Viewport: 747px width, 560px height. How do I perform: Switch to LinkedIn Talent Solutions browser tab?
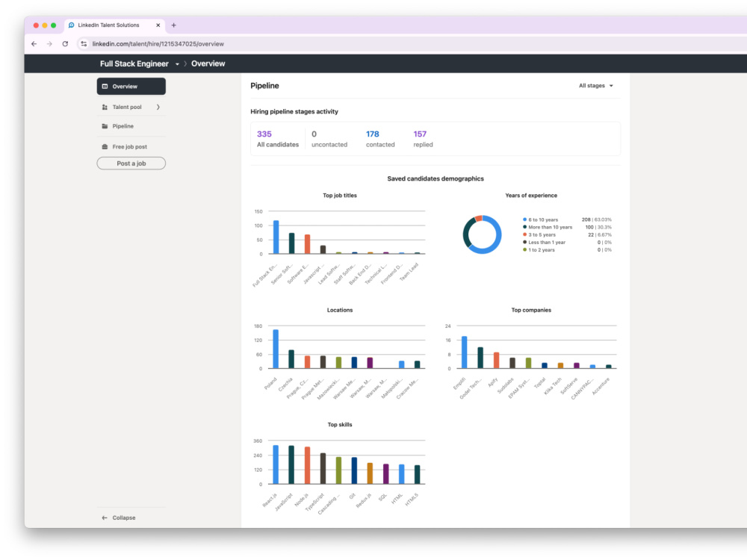(x=115, y=25)
